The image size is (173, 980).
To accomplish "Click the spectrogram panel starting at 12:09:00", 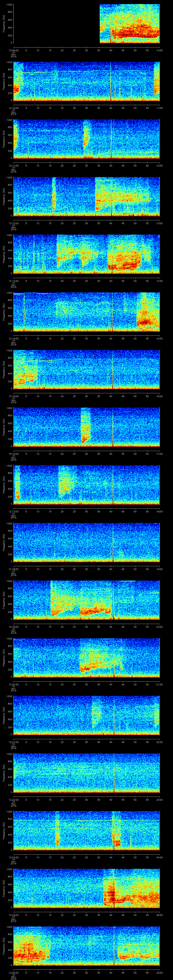I will coord(86,24).
